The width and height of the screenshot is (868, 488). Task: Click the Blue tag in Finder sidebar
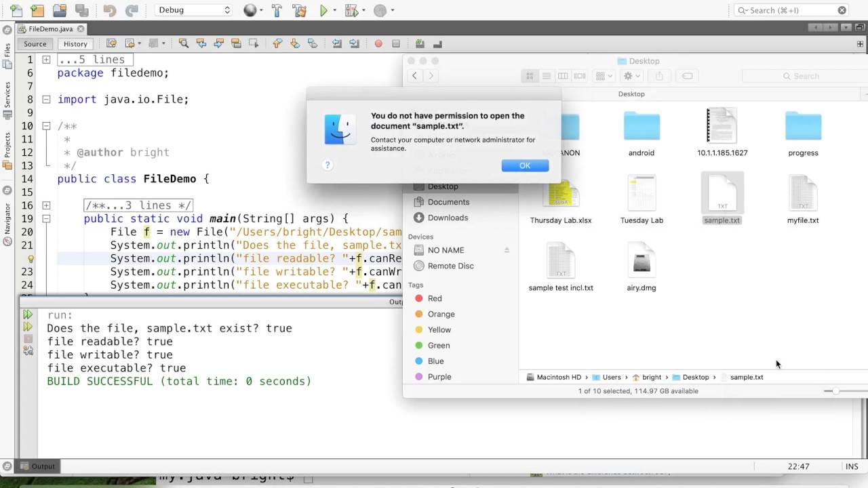(x=435, y=361)
